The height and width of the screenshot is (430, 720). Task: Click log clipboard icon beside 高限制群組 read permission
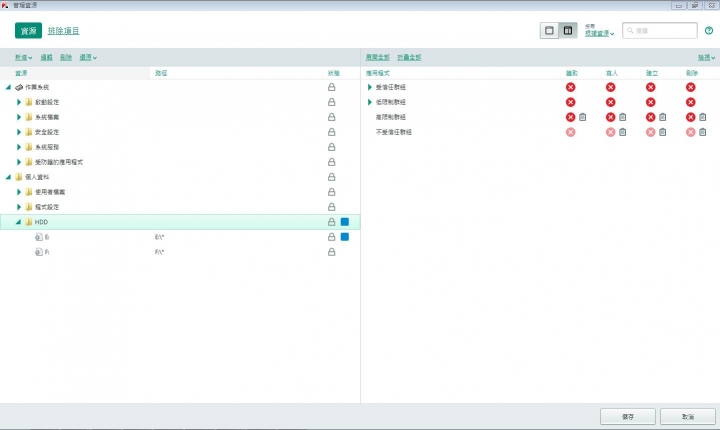pyautogui.click(x=582, y=117)
